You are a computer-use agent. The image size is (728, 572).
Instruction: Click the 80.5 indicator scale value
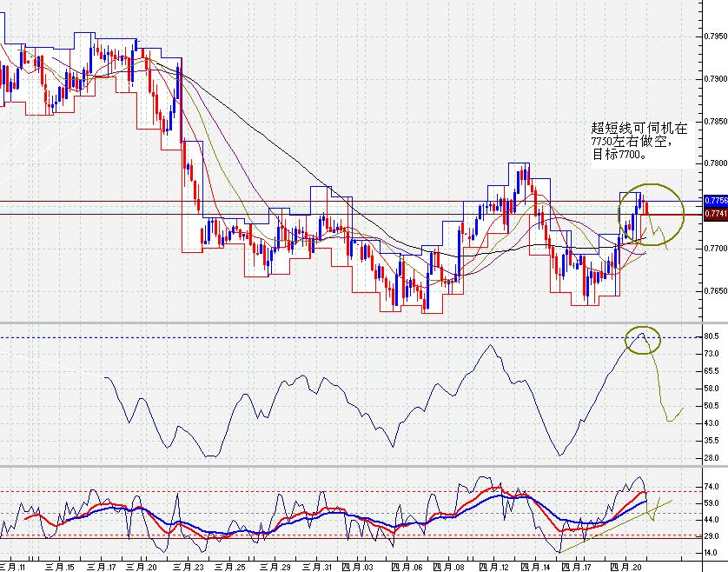coord(711,336)
